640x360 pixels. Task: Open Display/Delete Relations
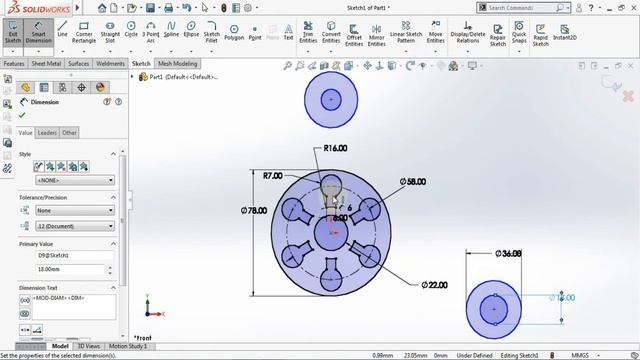468,32
